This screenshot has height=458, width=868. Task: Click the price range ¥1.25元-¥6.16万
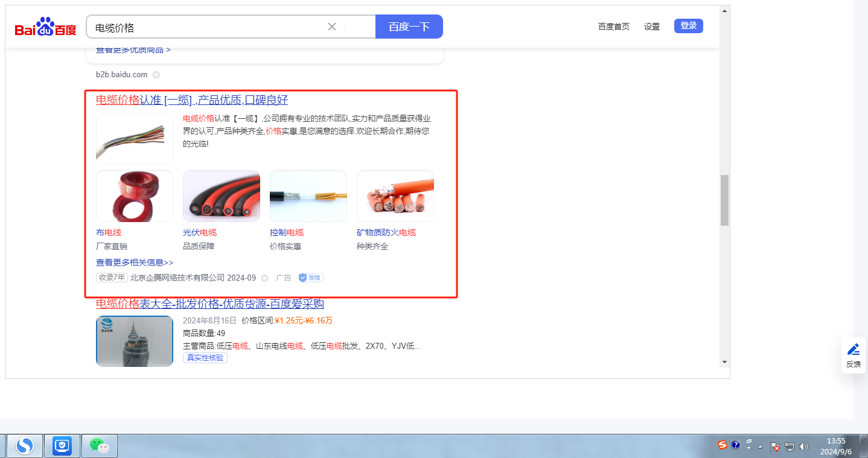[x=304, y=320]
